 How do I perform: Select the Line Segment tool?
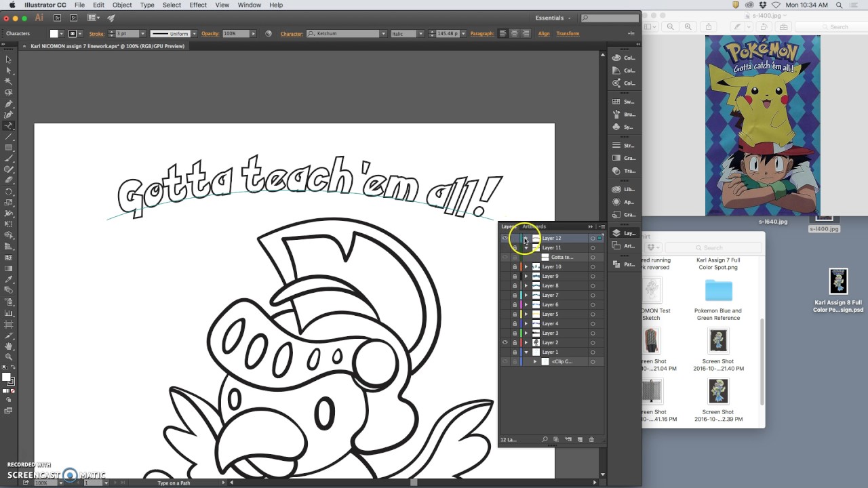(9, 137)
